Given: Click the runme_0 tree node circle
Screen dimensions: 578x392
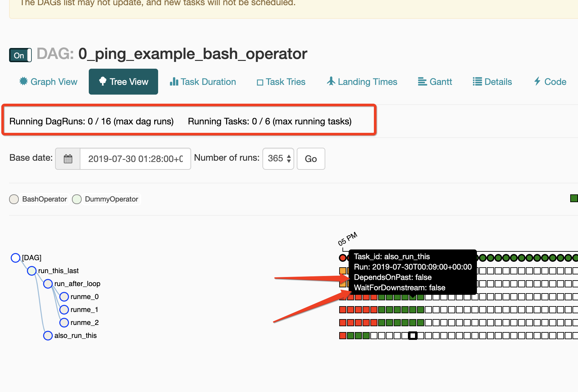Looking at the screenshot, I should tap(64, 297).
